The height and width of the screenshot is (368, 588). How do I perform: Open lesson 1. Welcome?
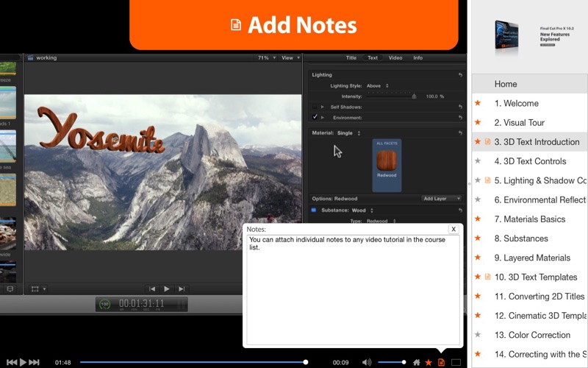point(529,103)
